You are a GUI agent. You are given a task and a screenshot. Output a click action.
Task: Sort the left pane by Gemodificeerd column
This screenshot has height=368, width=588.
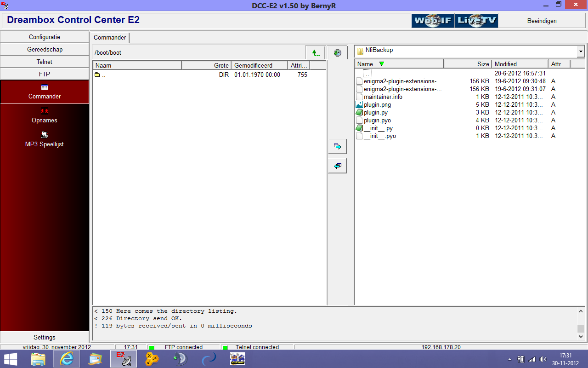click(259, 65)
